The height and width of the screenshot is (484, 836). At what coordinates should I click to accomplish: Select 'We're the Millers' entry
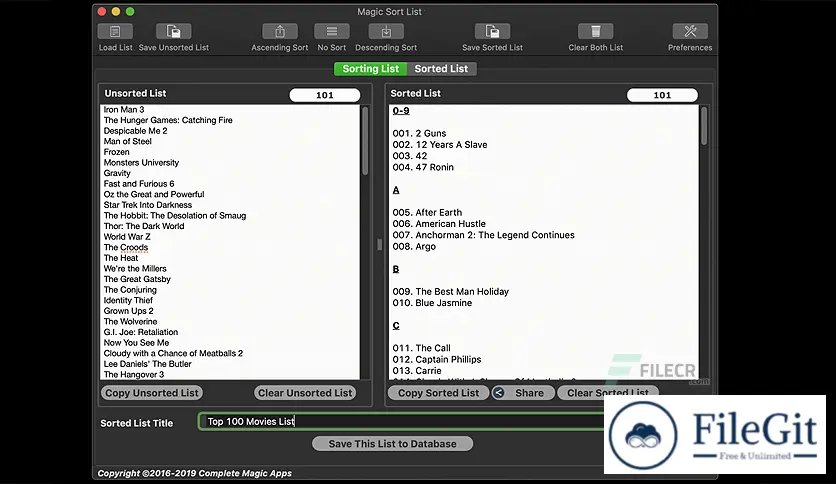135,269
